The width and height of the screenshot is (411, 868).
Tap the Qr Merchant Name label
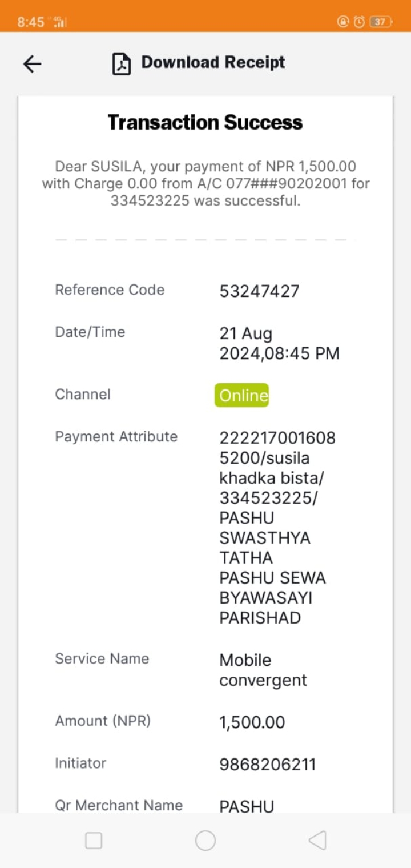tap(119, 806)
